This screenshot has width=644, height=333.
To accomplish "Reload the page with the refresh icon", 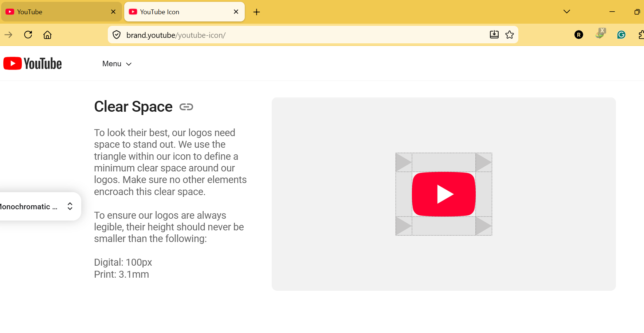I will 28,35.
